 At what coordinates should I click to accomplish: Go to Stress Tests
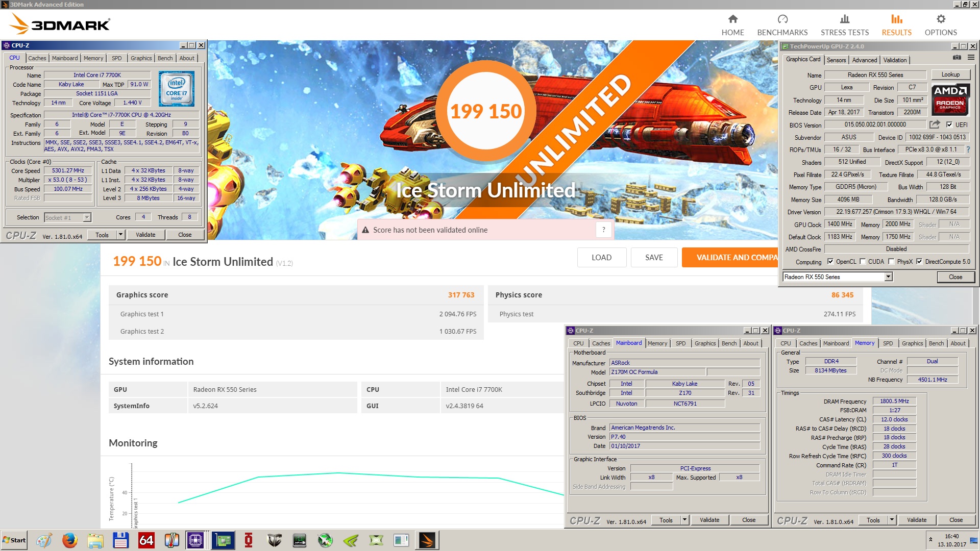point(844,25)
